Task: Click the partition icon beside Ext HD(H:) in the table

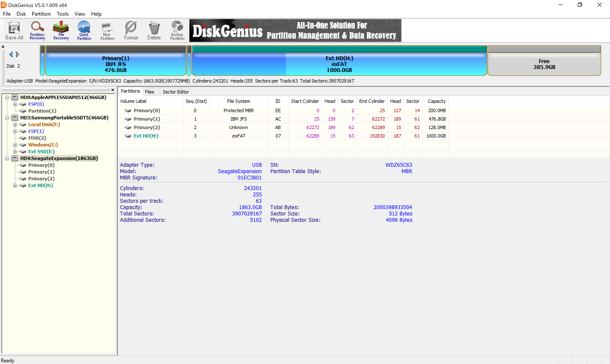Action: 128,136
